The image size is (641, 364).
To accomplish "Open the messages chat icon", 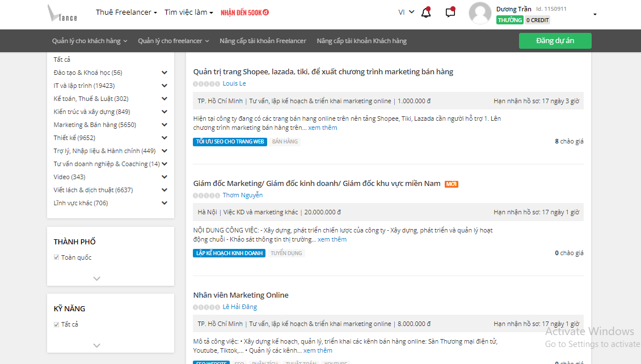I will (450, 12).
